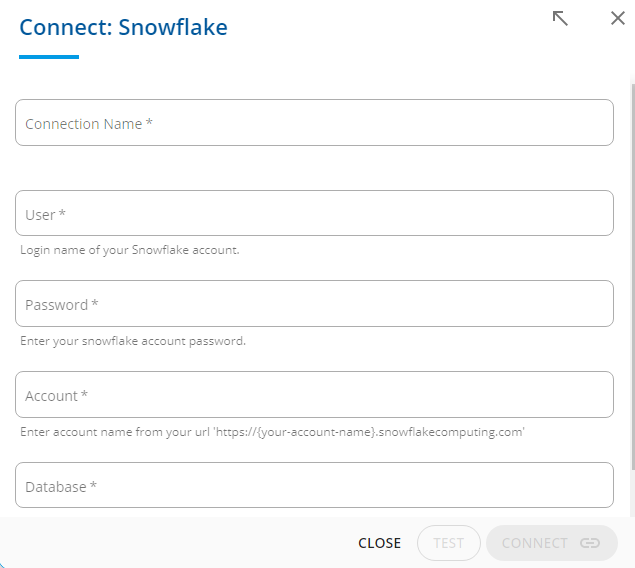Viewport: 635px width, 568px height.
Task: Click the chain link icon in CONNECT
Action: [x=589, y=542]
